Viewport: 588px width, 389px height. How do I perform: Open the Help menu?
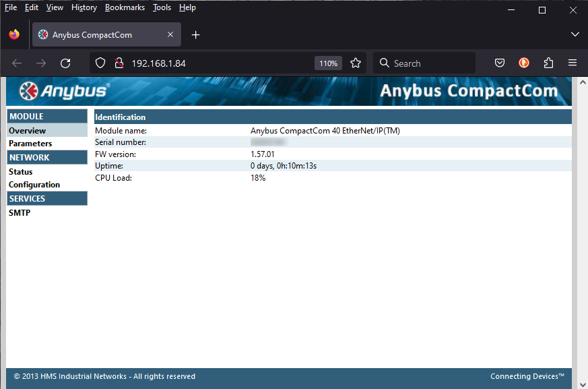pyautogui.click(x=187, y=7)
